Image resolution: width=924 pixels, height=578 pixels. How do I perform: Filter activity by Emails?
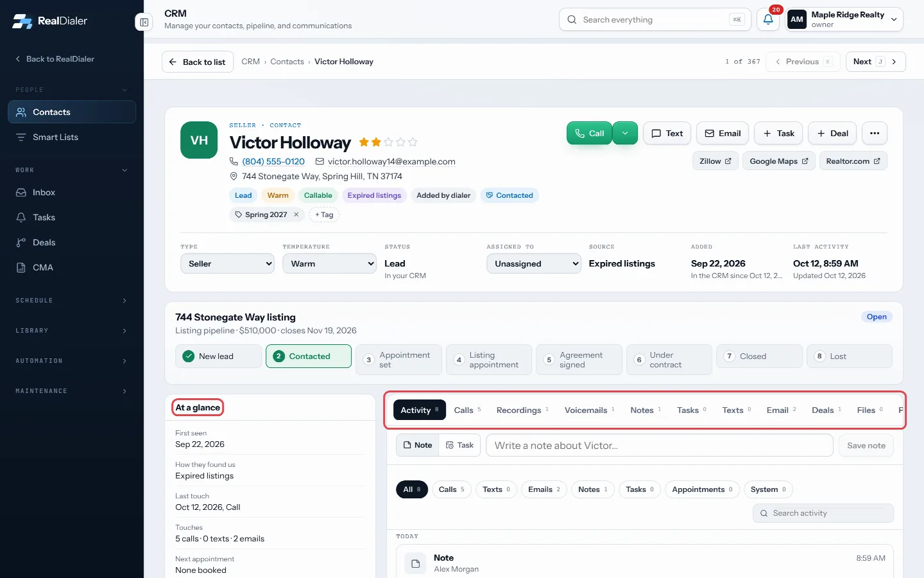tap(544, 489)
